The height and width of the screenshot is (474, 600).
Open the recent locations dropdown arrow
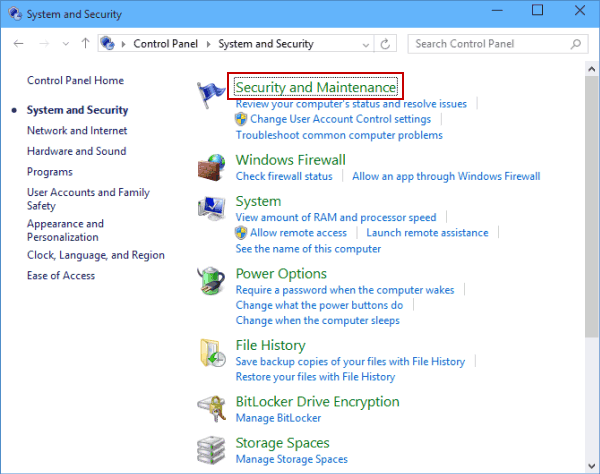pyautogui.click(x=66, y=44)
